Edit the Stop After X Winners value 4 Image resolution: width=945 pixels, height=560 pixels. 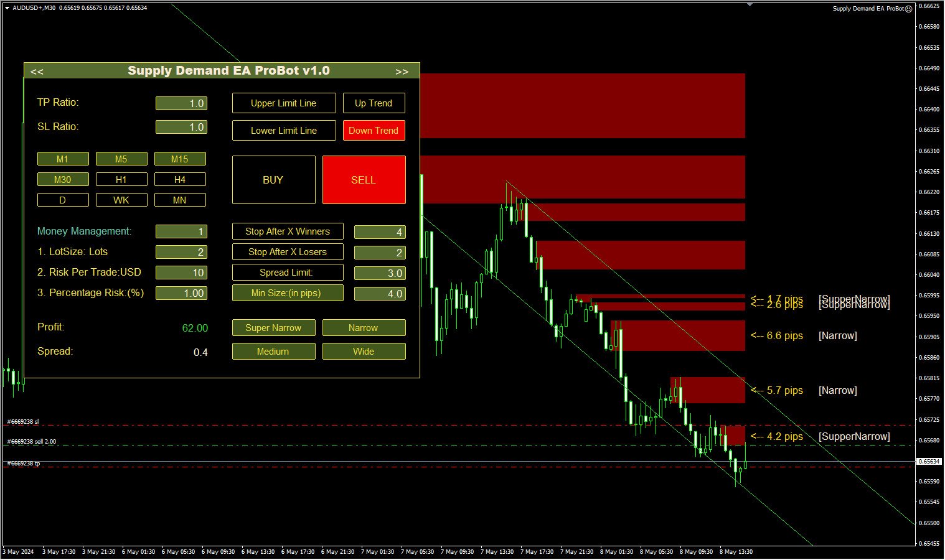point(380,232)
